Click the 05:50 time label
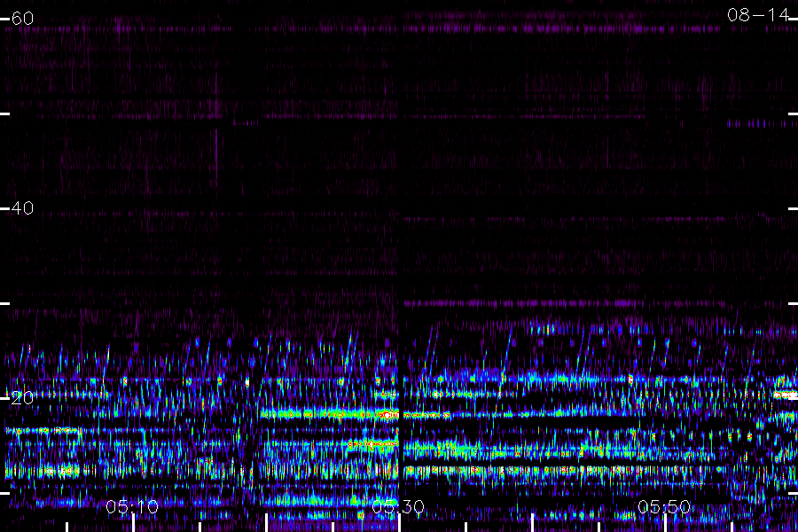The width and height of the screenshot is (798, 532). 664,507
